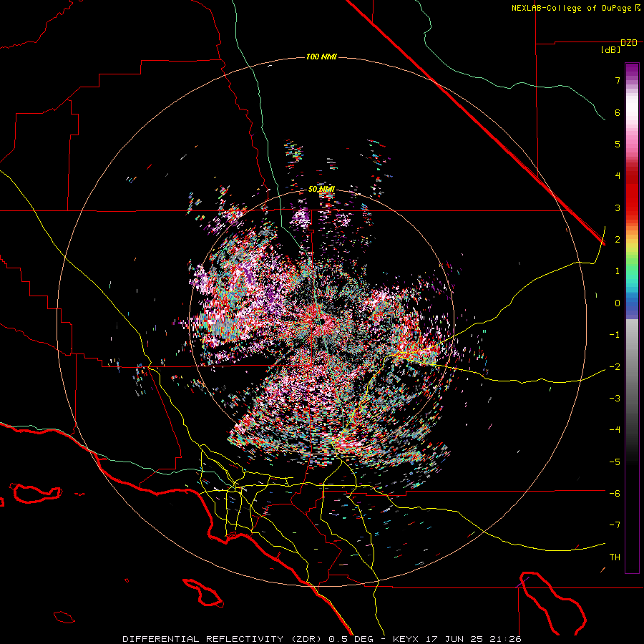644x644 pixels.
Task: Click the -6 value on the color scale
Action: pos(615,493)
